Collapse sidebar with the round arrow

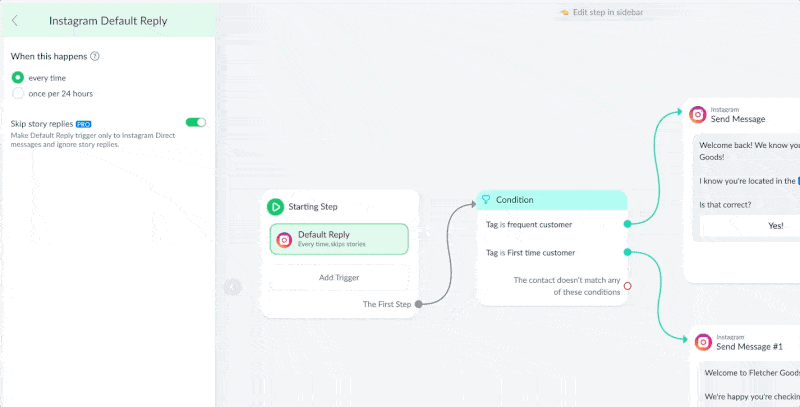(233, 287)
